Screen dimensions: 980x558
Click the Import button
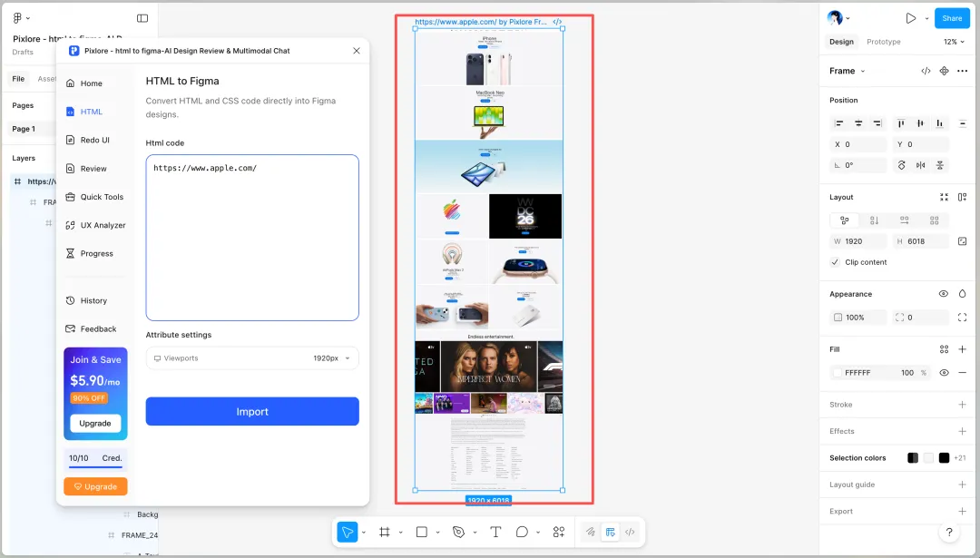pyautogui.click(x=252, y=411)
